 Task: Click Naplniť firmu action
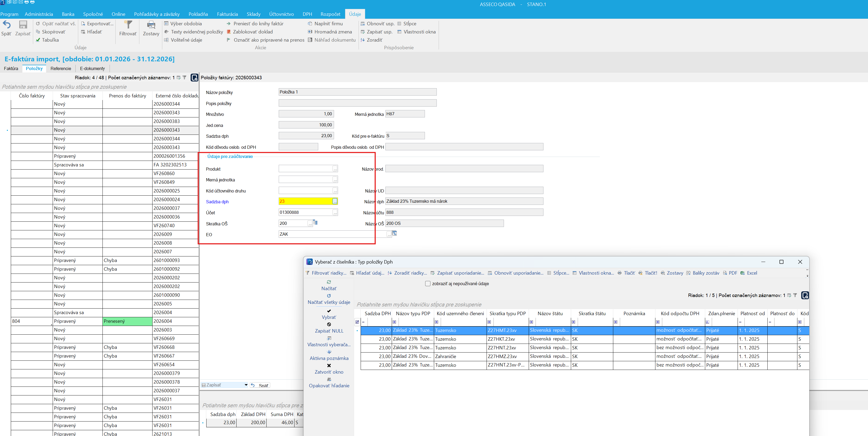(x=325, y=24)
